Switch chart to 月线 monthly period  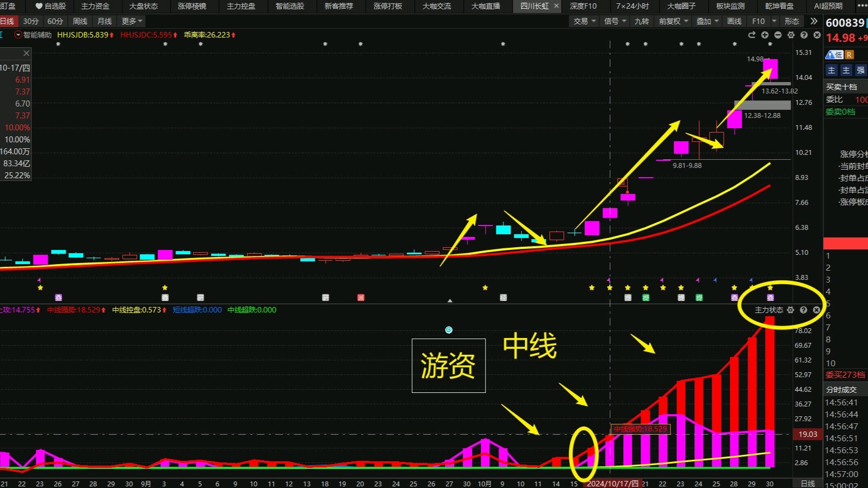click(x=104, y=21)
